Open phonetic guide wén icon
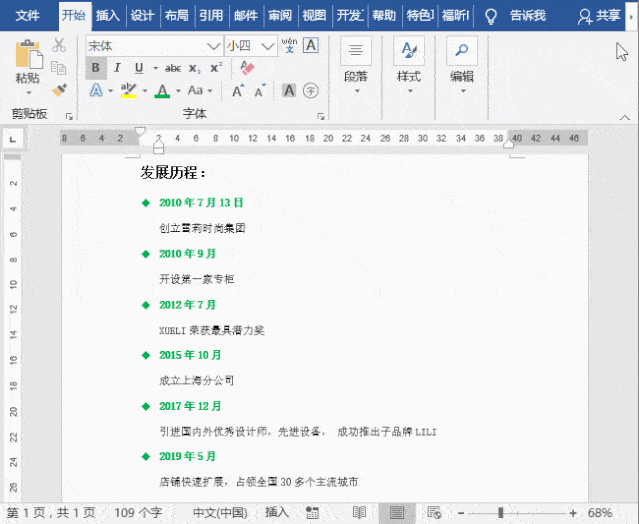 tap(289, 45)
